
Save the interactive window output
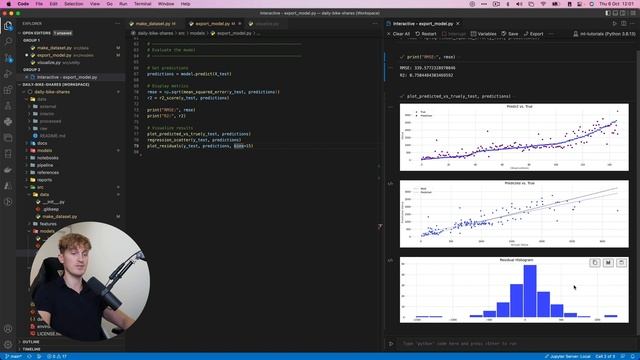click(510, 34)
